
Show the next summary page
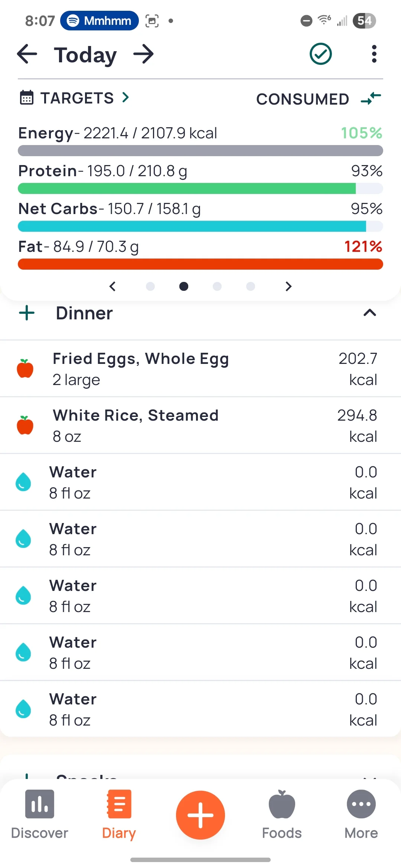pyautogui.click(x=288, y=286)
